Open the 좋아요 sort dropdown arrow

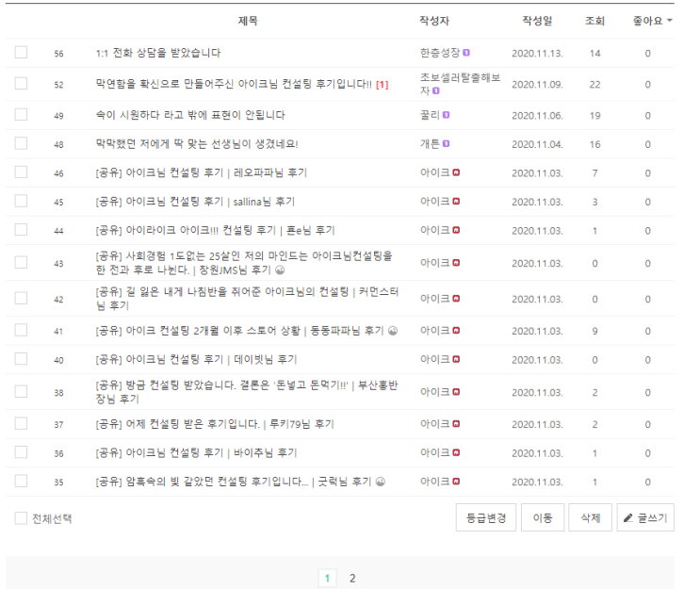(669, 21)
